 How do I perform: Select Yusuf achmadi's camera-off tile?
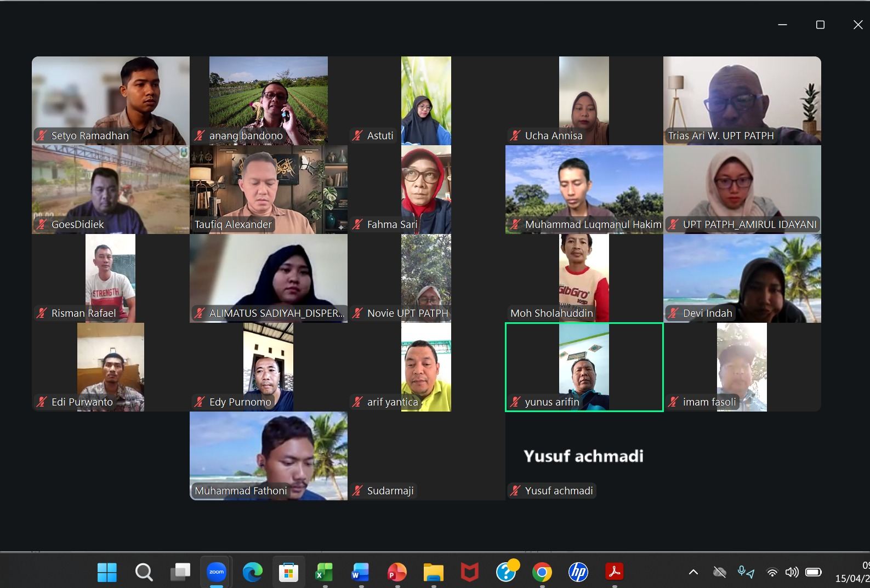tap(584, 456)
